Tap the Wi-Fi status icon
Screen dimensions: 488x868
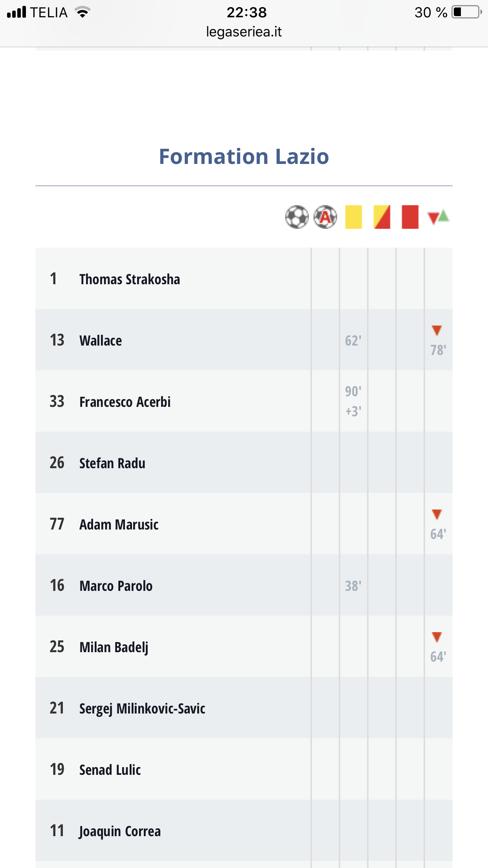[x=83, y=12]
